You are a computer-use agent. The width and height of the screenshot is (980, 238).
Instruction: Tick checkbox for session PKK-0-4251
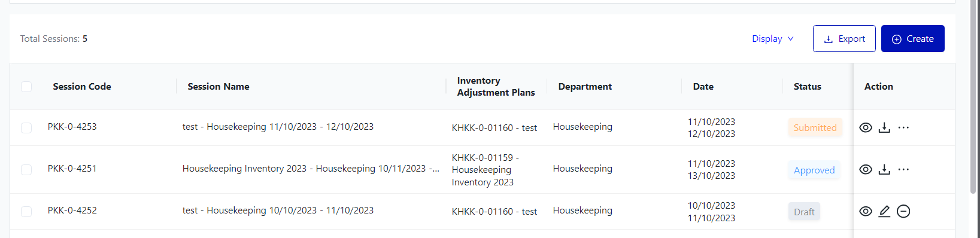26,169
